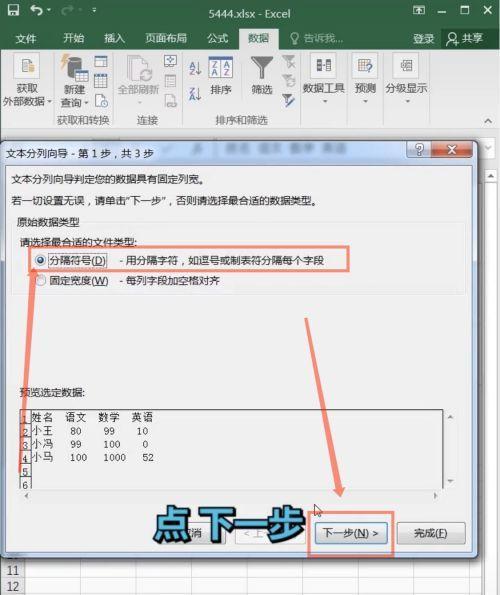Click the 完成(F) button
This screenshot has height=595, width=500.
[x=431, y=533]
